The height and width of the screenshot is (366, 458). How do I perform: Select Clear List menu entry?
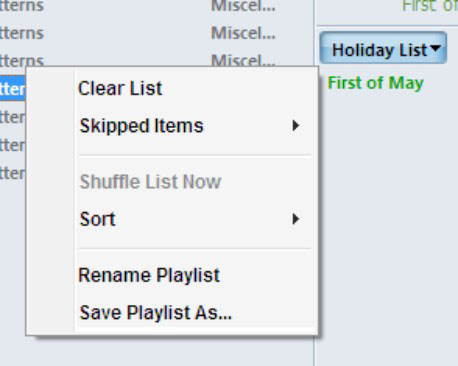click(120, 88)
